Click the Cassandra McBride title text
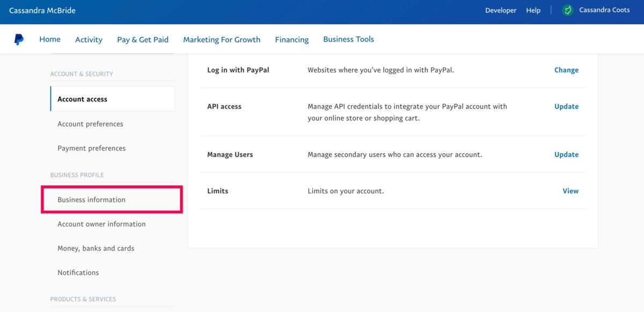 [42, 10]
